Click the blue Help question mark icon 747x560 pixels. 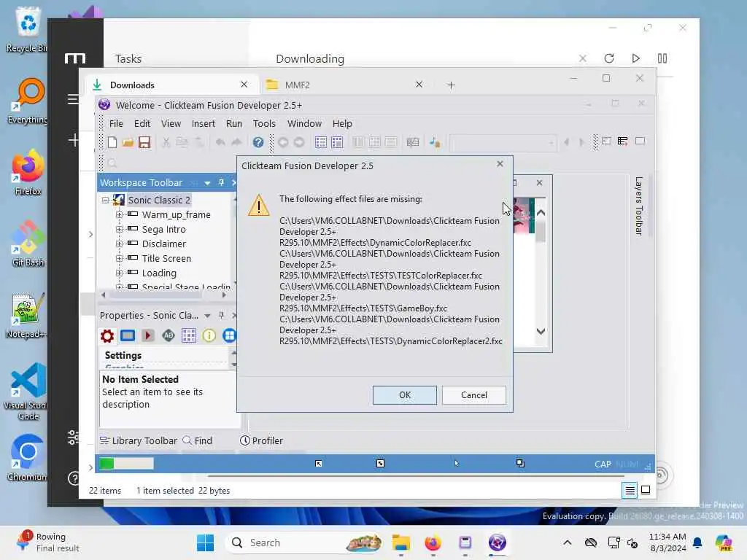[258, 142]
